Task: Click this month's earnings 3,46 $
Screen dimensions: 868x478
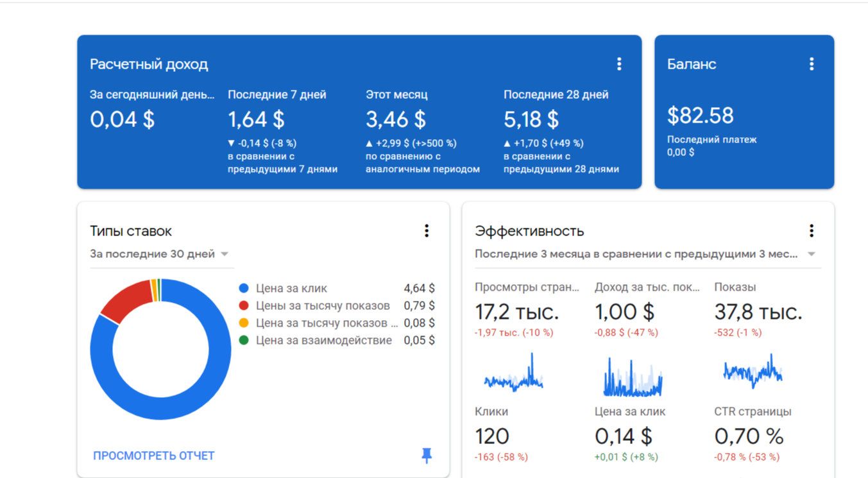Action: coord(396,119)
